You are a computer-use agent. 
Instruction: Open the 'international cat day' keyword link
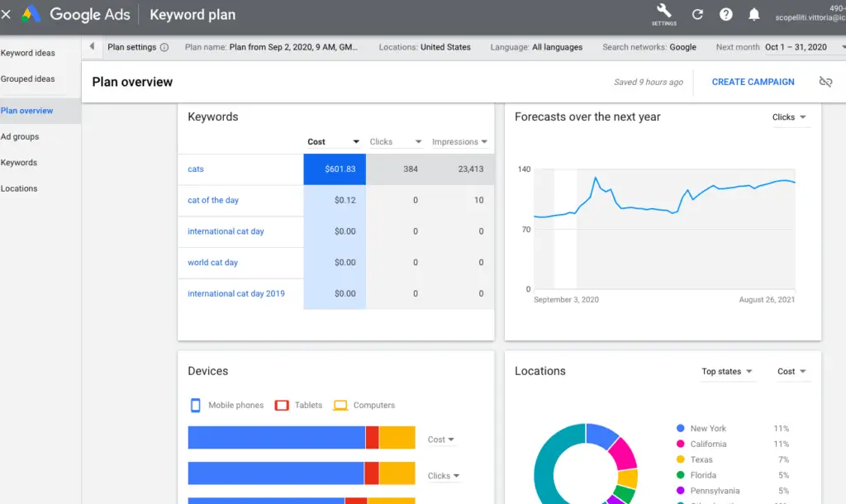(x=226, y=231)
